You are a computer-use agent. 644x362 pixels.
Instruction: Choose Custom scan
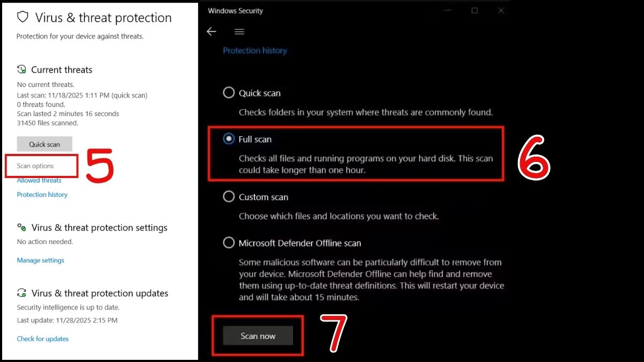[x=229, y=196]
